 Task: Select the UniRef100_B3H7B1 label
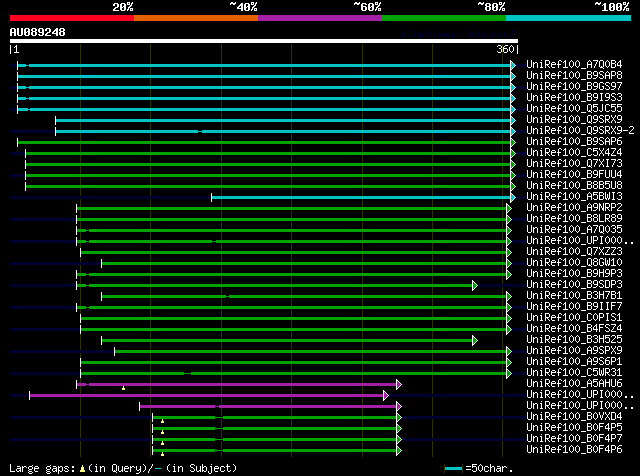pos(574,296)
